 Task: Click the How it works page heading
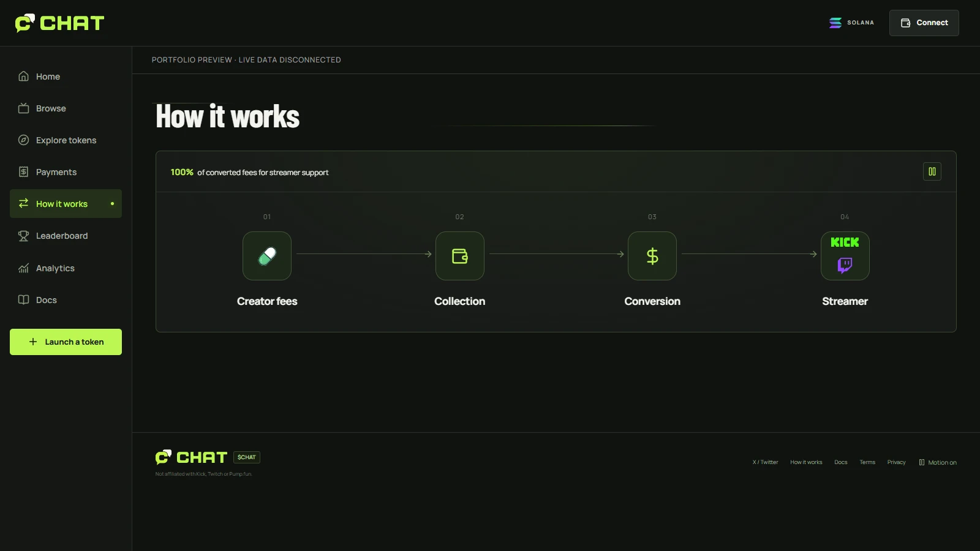tap(228, 116)
